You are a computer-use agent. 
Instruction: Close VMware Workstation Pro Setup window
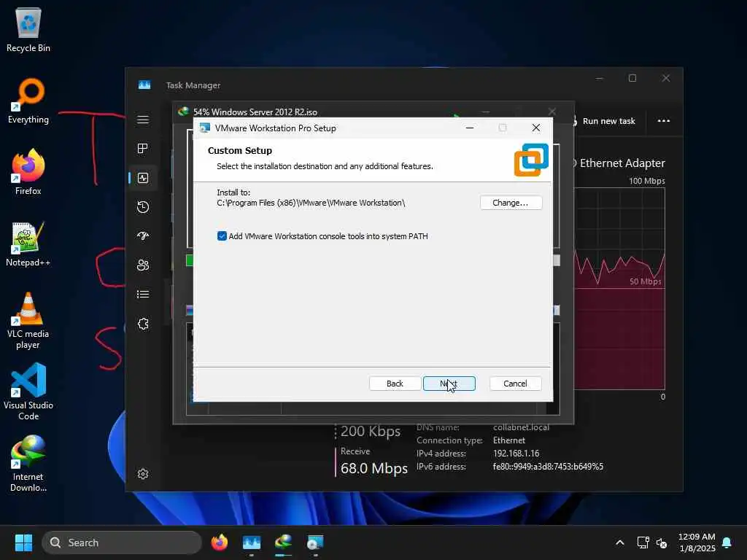pos(536,128)
